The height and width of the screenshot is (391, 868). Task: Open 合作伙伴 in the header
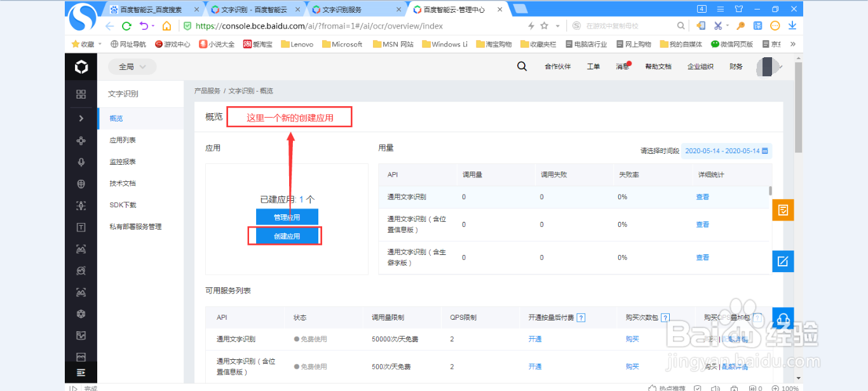point(558,67)
